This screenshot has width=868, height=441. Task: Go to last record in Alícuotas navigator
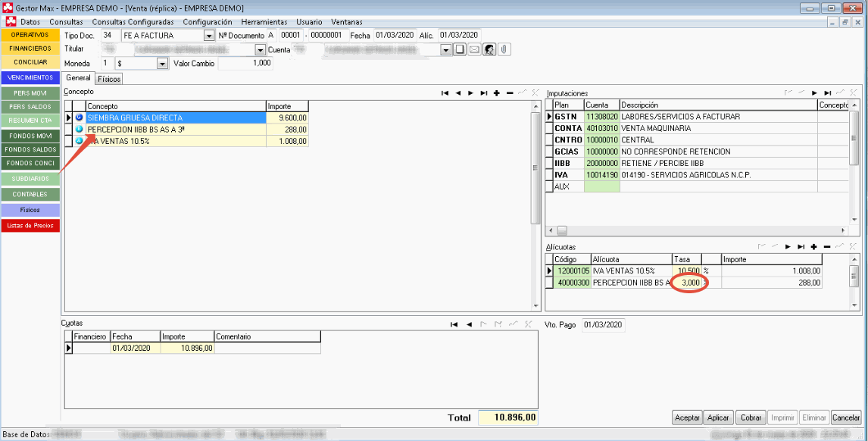801,246
